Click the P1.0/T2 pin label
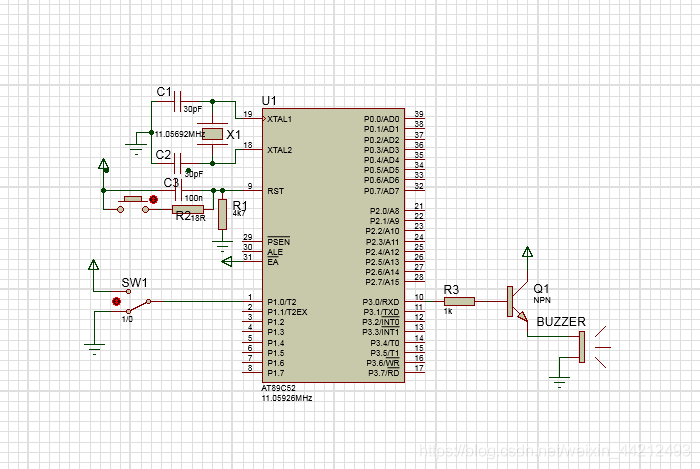Screen dimensions: 700x469 [282, 301]
